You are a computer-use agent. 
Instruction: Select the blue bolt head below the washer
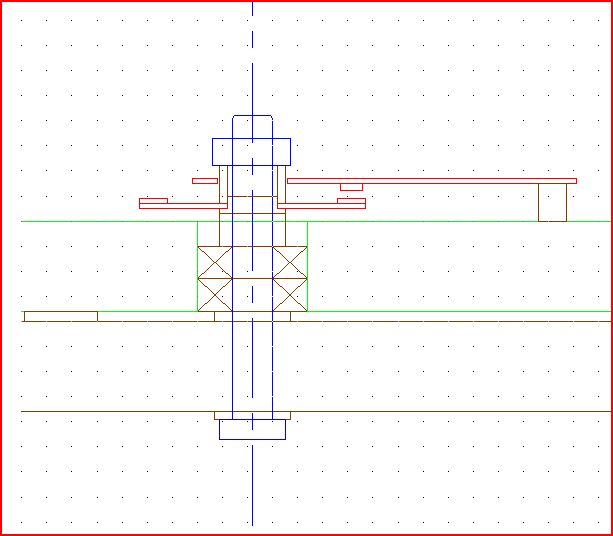[x=252, y=429]
